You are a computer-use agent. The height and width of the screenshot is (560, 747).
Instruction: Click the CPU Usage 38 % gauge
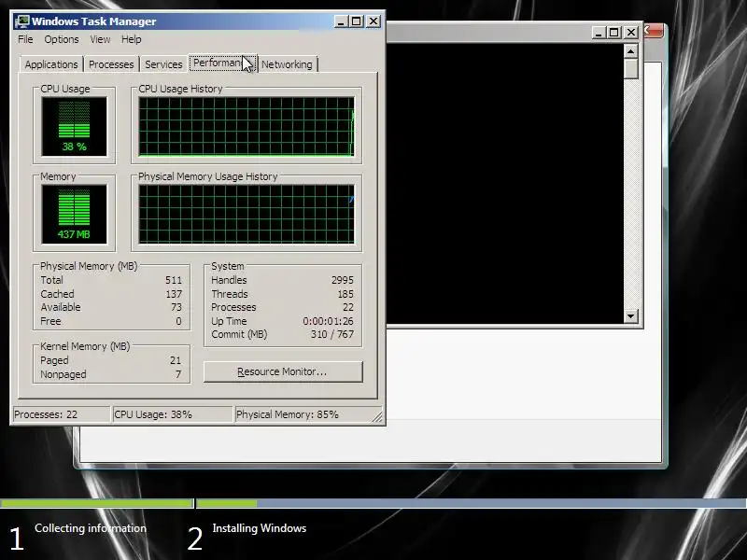[75, 126]
